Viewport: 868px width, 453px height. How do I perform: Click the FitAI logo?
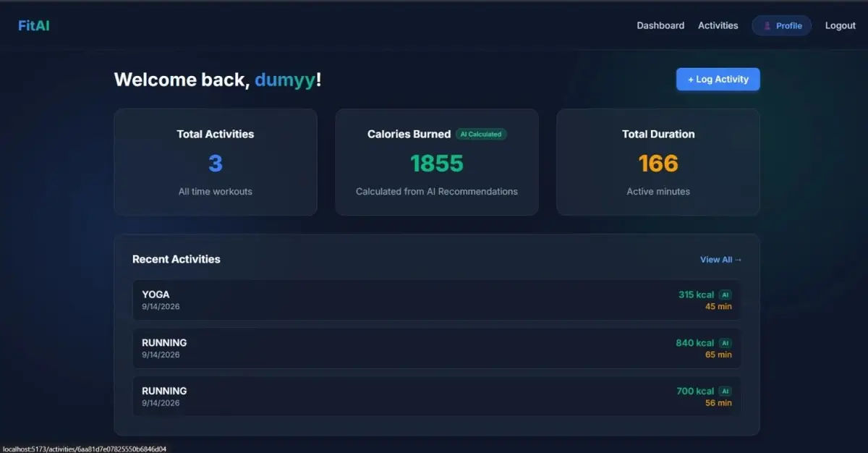(x=34, y=25)
